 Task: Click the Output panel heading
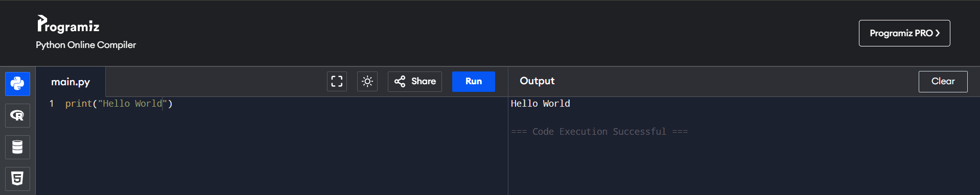click(537, 81)
